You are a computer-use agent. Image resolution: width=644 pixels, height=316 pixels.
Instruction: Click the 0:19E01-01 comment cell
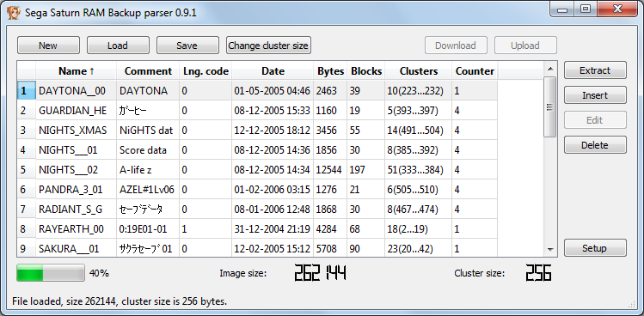(148, 228)
